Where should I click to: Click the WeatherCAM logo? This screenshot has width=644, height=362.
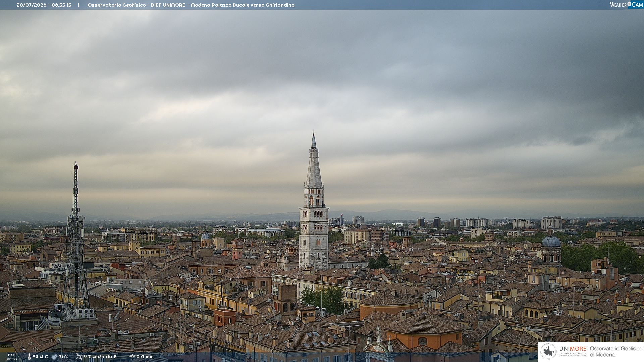click(x=627, y=5)
